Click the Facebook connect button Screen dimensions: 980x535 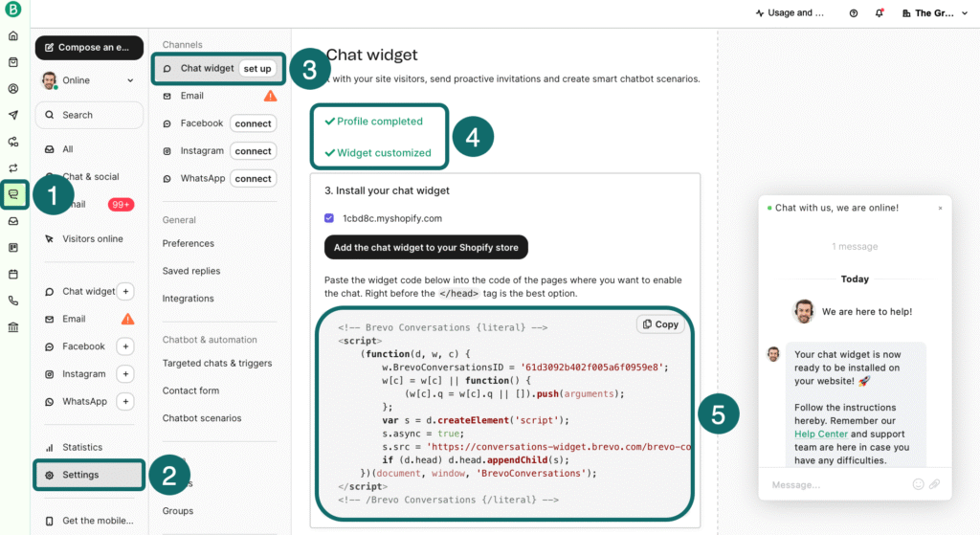(x=253, y=123)
